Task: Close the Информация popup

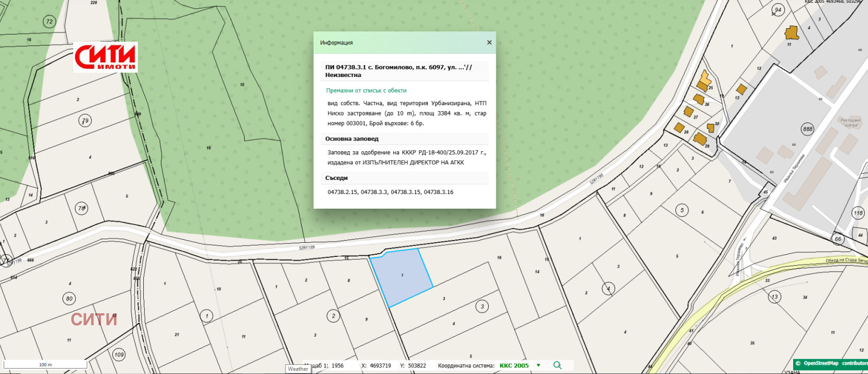Action: pyautogui.click(x=489, y=42)
